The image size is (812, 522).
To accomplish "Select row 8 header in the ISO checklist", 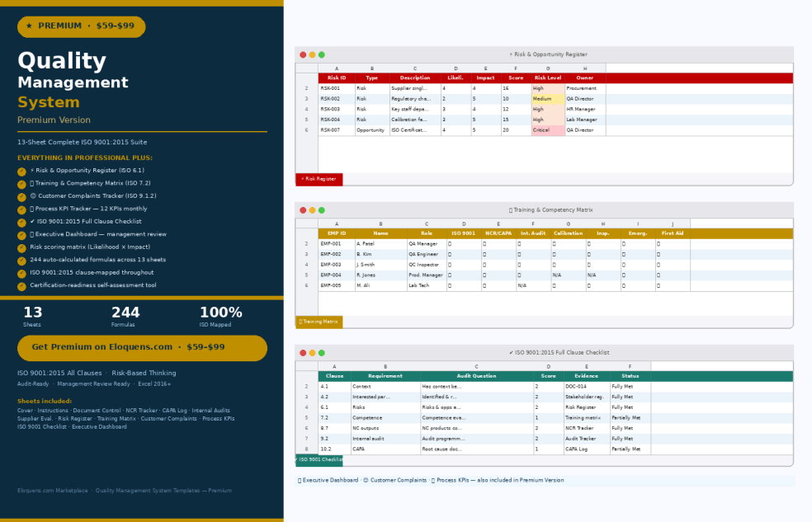I will coord(307,449).
